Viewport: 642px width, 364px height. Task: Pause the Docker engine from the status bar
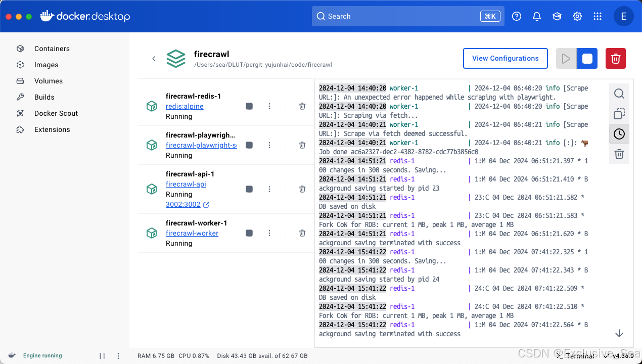tap(102, 356)
